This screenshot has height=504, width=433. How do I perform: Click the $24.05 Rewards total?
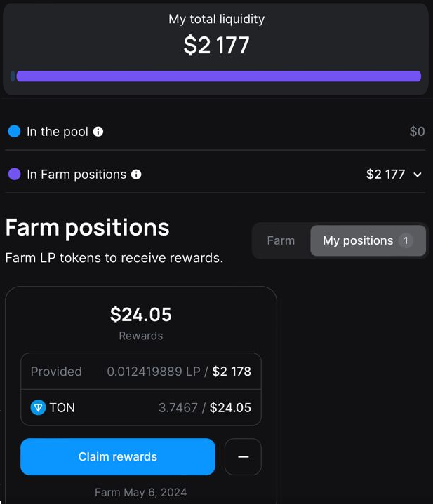coord(141,314)
